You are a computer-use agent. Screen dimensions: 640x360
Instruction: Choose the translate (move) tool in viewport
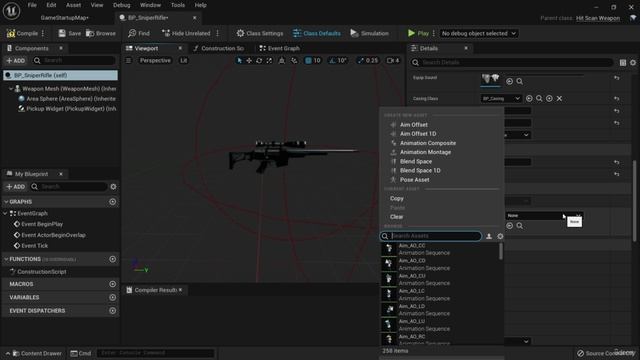(x=249, y=60)
